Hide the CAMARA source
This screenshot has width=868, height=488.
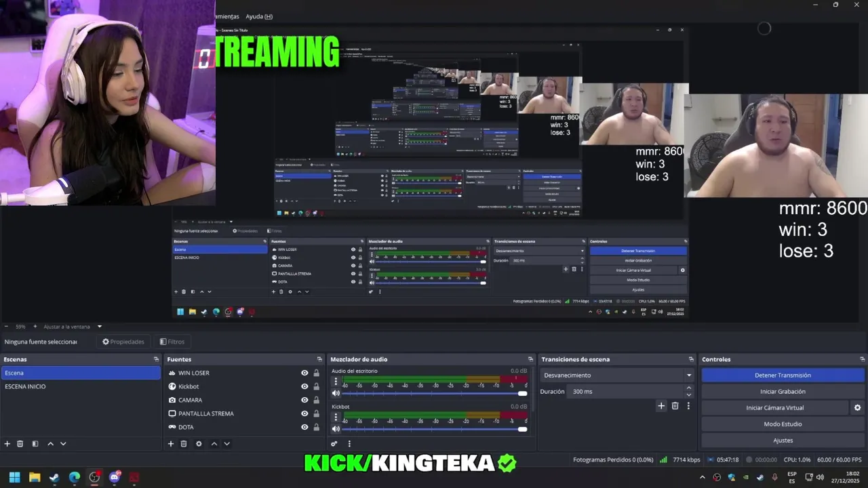coord(304,400)
